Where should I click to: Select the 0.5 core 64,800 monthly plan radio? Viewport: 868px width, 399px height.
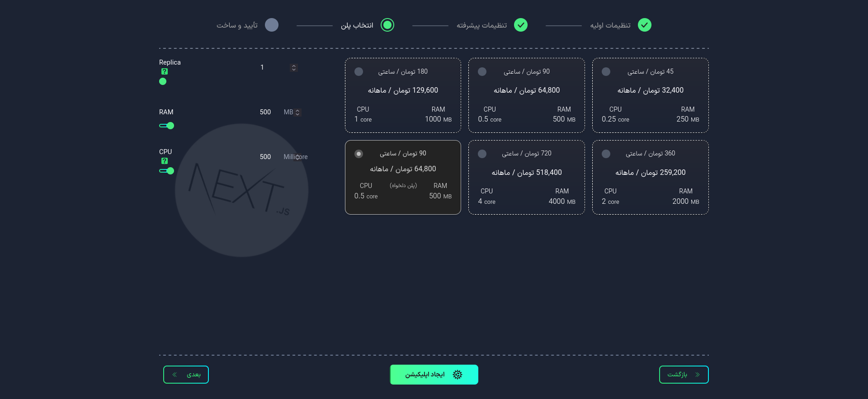click(482, 72)
